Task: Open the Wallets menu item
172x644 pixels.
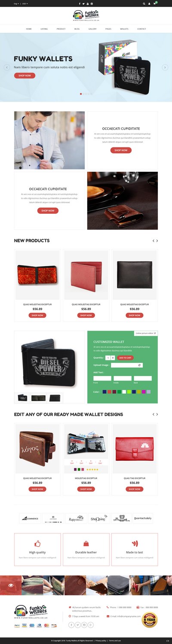Action: pos(124,29)
